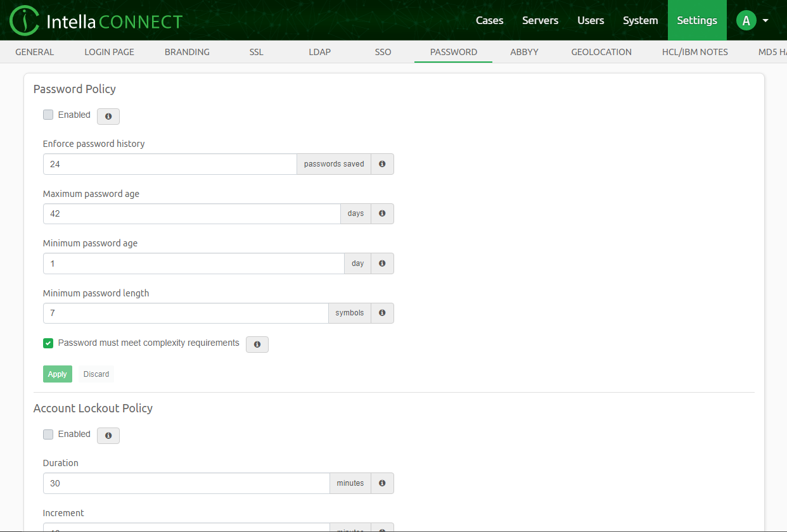Uncheck Password must meet complexity requirements

click(x=48, y=343)
